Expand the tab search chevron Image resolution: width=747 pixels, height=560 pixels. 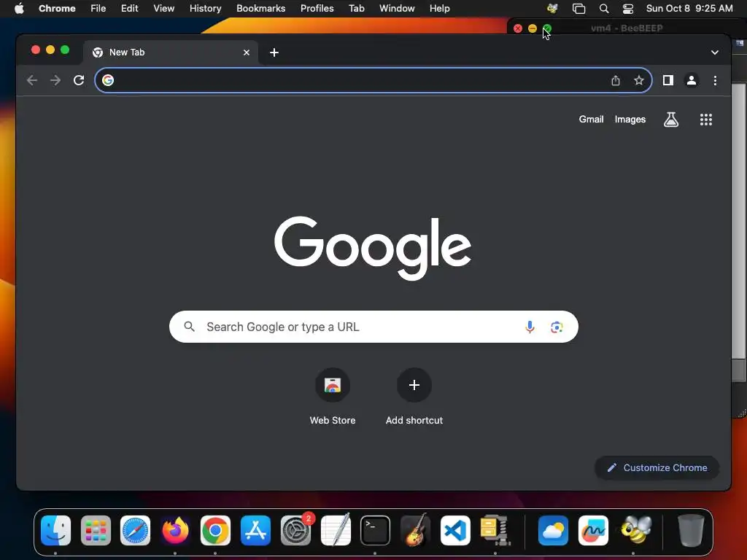click(x=714, y=52)
